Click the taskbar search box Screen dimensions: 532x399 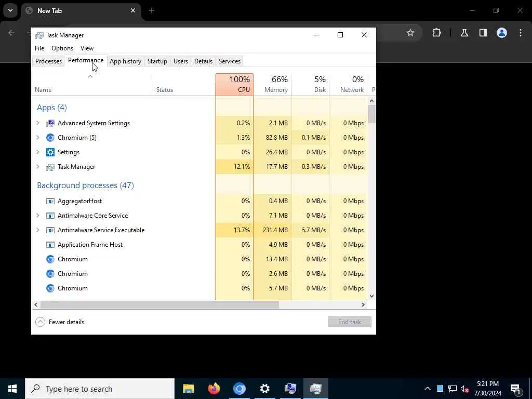pos(100,389)
